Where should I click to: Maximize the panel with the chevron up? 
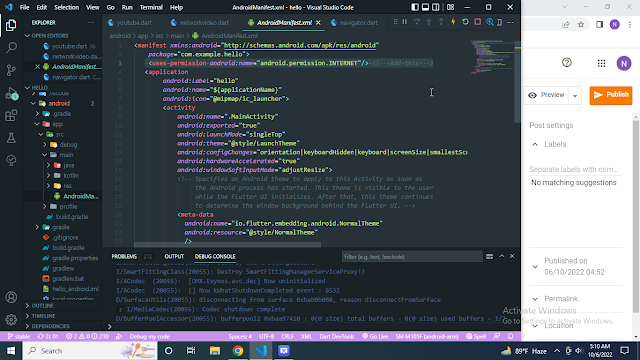point(502,256)
